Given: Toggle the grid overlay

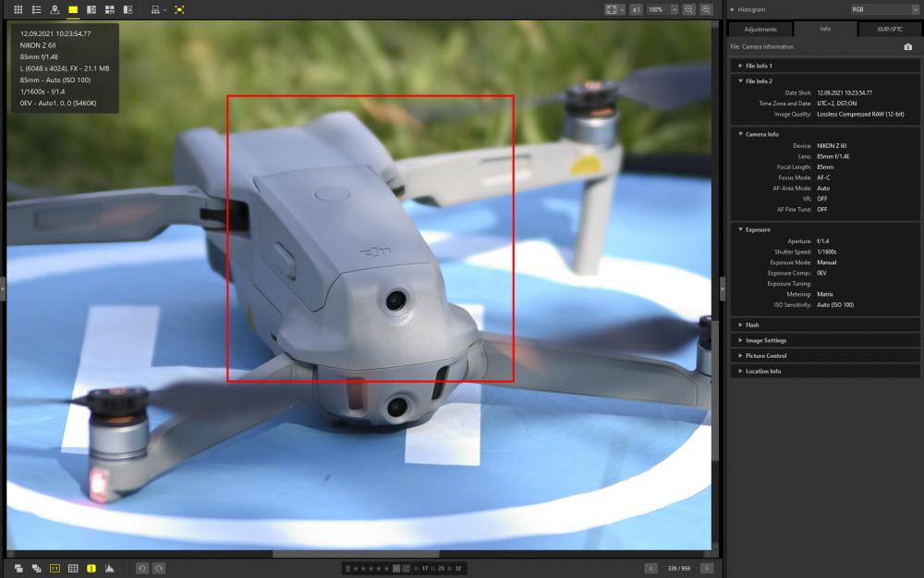Looking at the screenshot, I should (x=73, y=568).
